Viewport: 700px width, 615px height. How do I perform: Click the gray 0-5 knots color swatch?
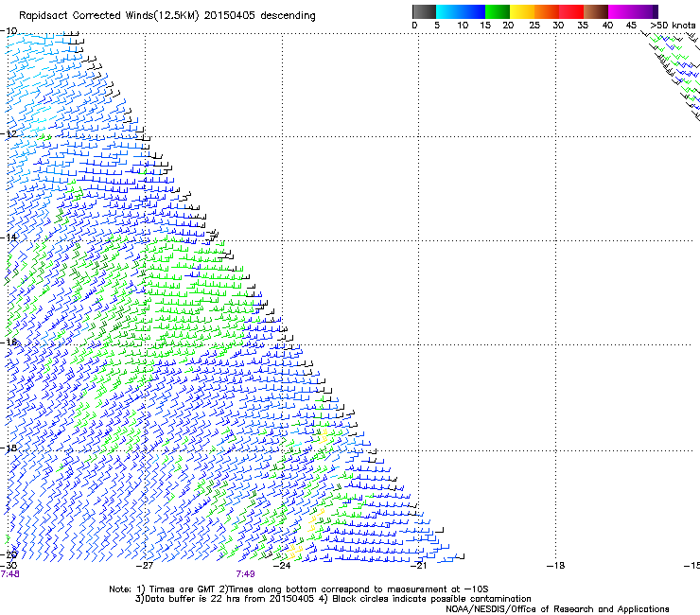[x=424, y=11]
